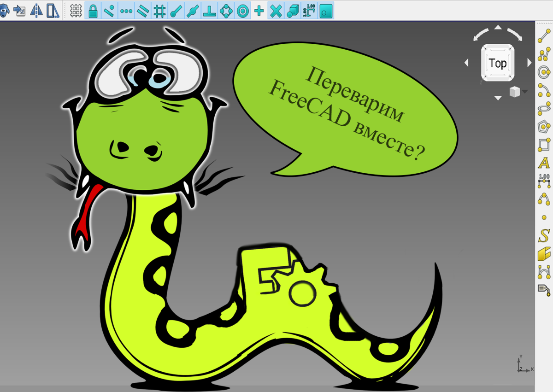Click navigation cube left arrow

(x=466, y=63)
